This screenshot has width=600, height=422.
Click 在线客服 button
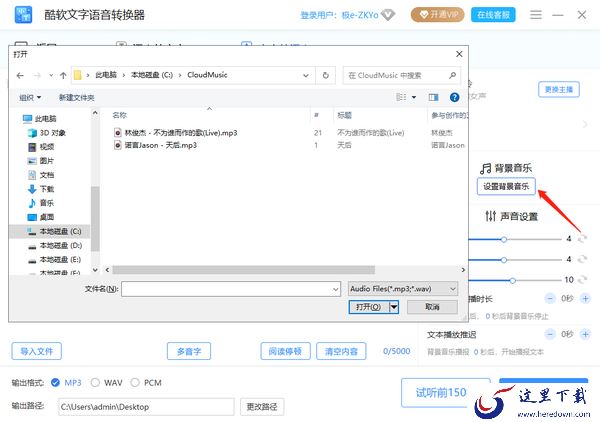(x=493, y=15)
